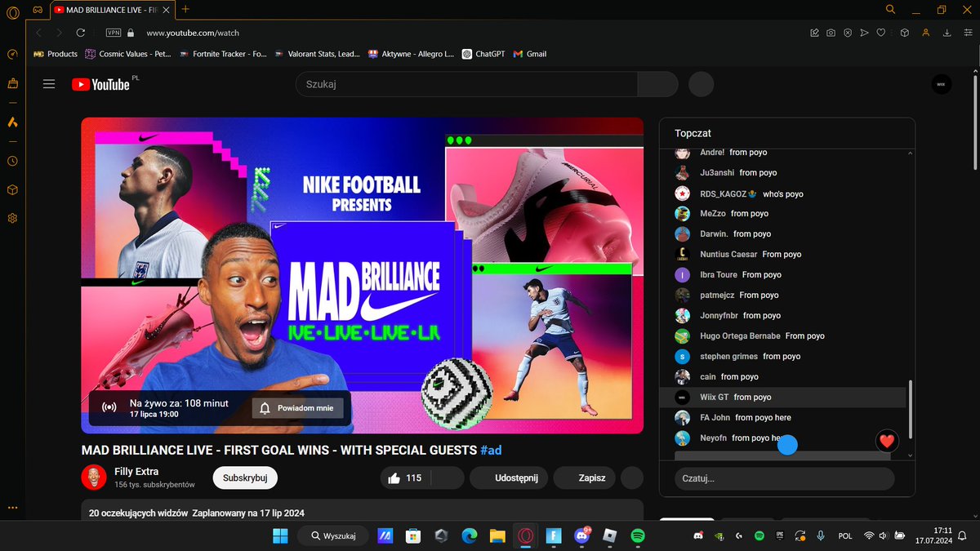Click the chat scrollbar down arrow
The width and height of the screenshot is (980, 551).
point(911,455)
